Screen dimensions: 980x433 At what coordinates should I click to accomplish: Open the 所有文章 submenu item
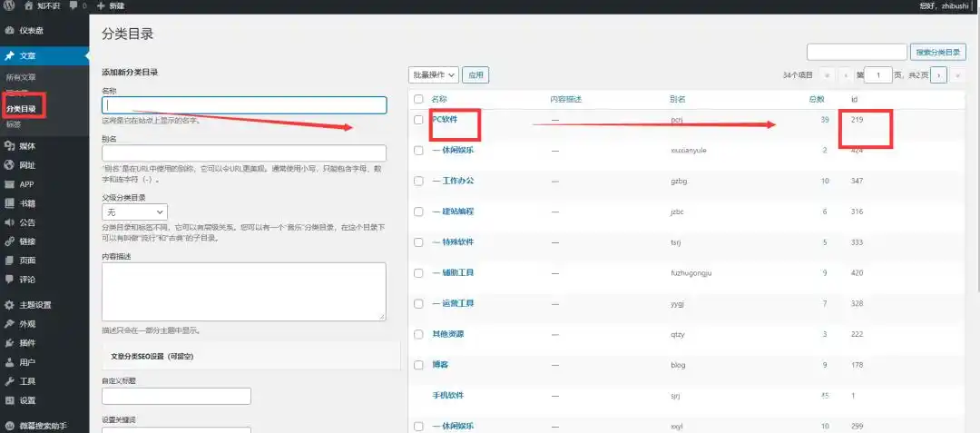(21, 78)
